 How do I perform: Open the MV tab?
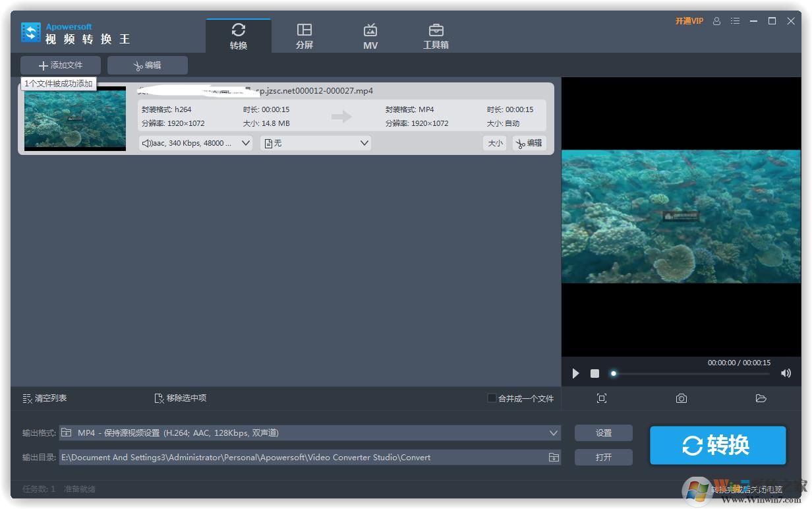point(370,36)
